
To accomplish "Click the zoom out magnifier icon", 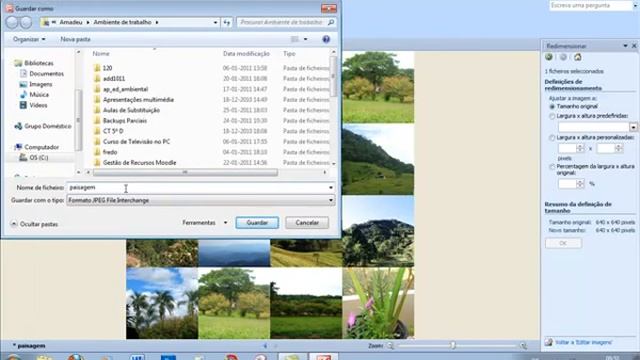I will click(390, 346).
